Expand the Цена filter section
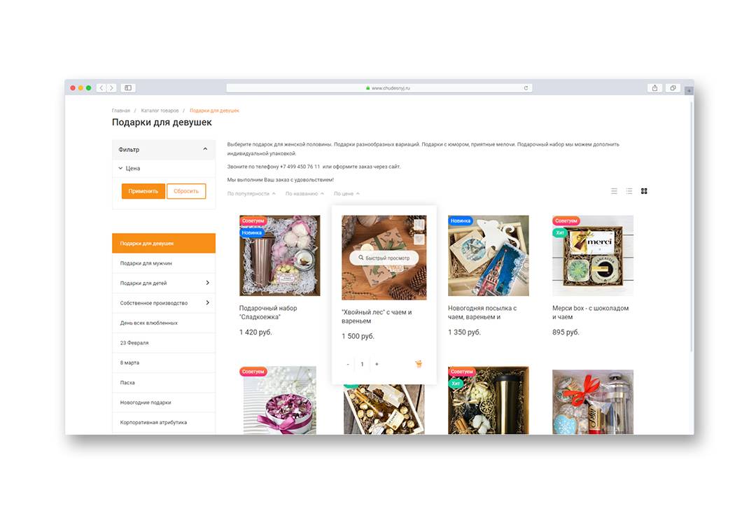Viewport: 756px width, 532px height. [129, 168]
